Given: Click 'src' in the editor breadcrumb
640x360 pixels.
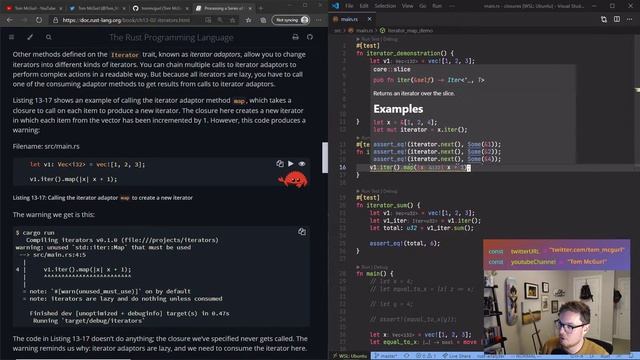Looking at the screenshot, I should pyautogui.click(x=338, y=31).
